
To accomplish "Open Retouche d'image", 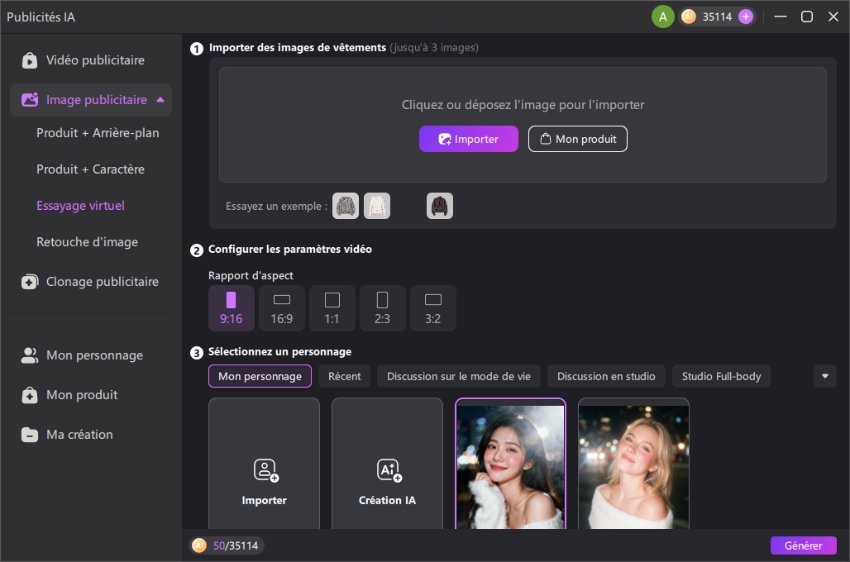I will pyautogui.click(x=87, y=242).
